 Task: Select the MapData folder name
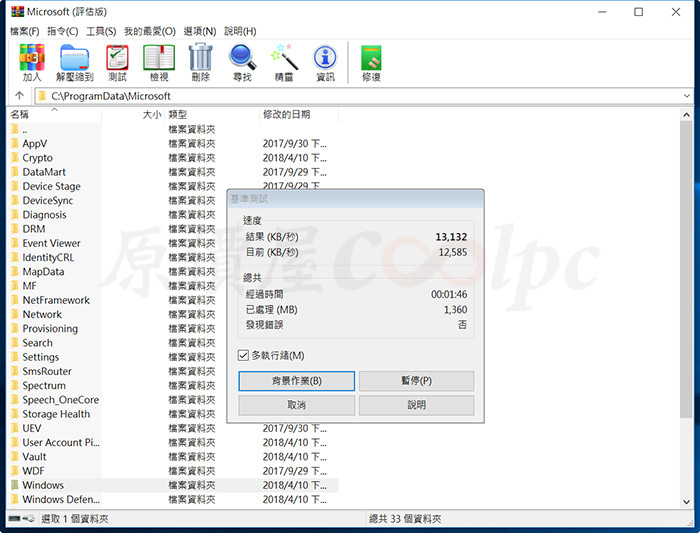[43, 272]
